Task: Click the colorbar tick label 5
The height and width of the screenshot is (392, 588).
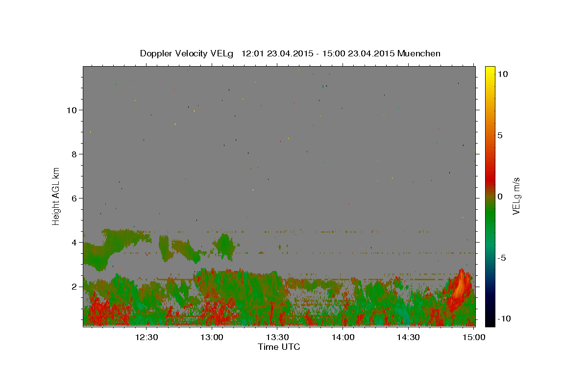Action: pos(500,135)
